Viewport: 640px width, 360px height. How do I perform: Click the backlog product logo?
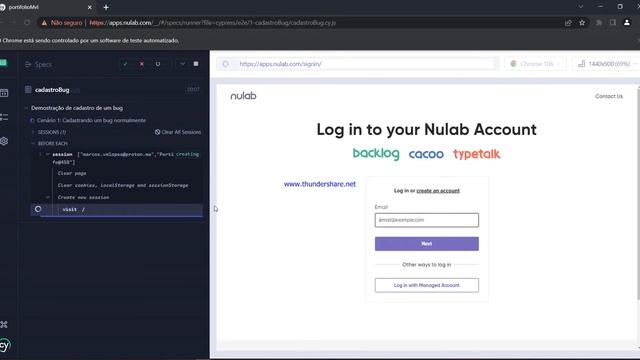click(x=376, y=153)
